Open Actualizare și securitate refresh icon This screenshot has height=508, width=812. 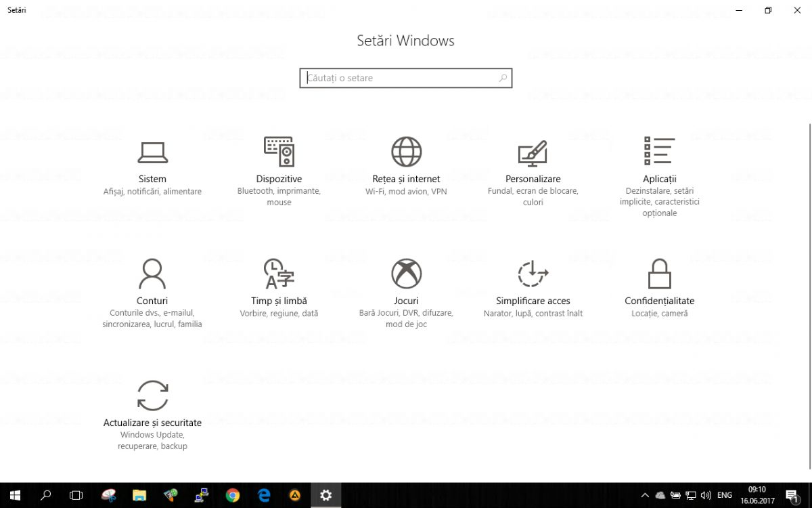pyautogui.click(x=152, y=396)
